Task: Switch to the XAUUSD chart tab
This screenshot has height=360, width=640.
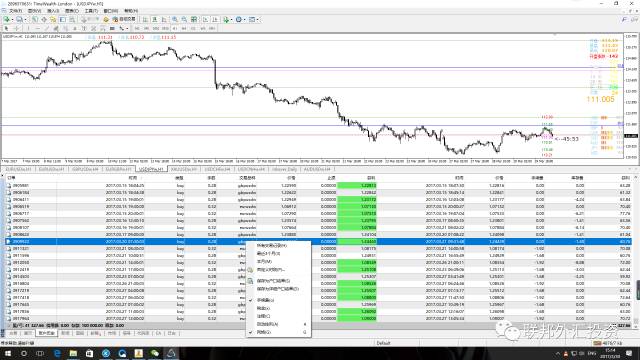Action: tap(184, 169)
